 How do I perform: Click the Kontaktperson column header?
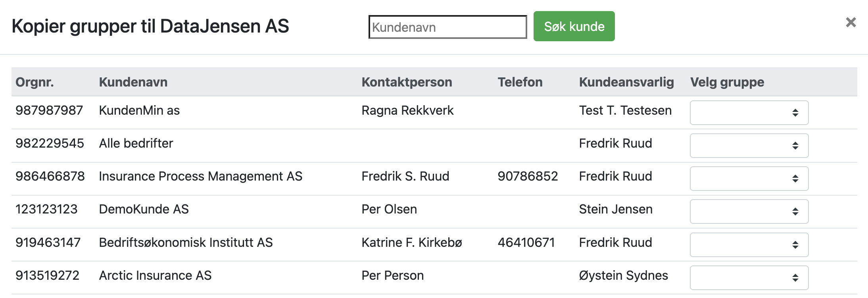407,82
